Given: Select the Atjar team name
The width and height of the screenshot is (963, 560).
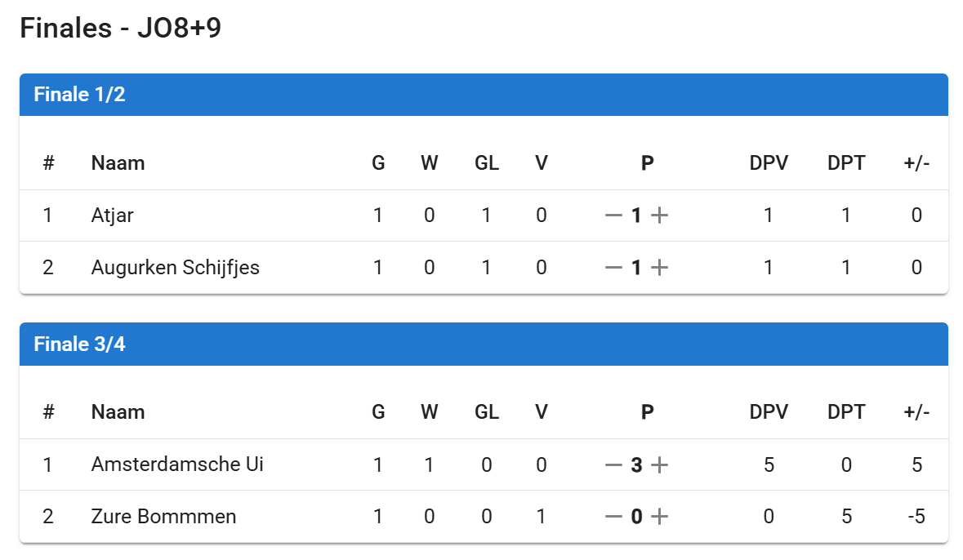Looking at the screenshot, I should coord(113,216).
